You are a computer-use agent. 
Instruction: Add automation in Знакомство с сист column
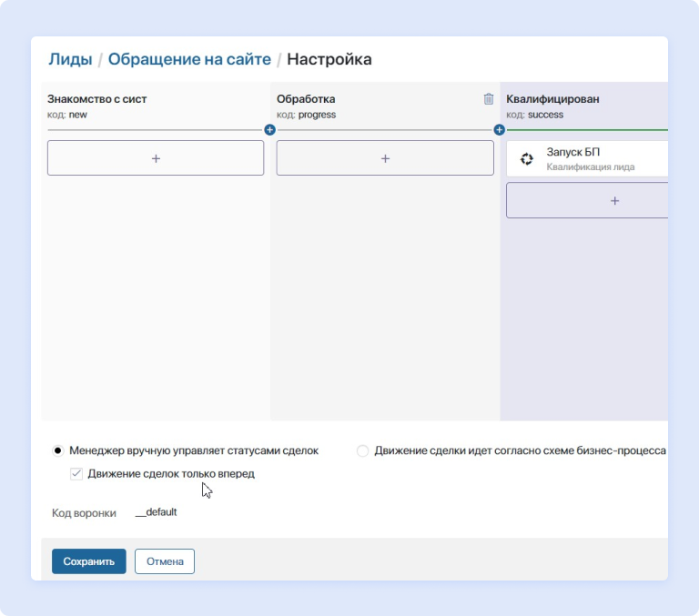[156, 158]
